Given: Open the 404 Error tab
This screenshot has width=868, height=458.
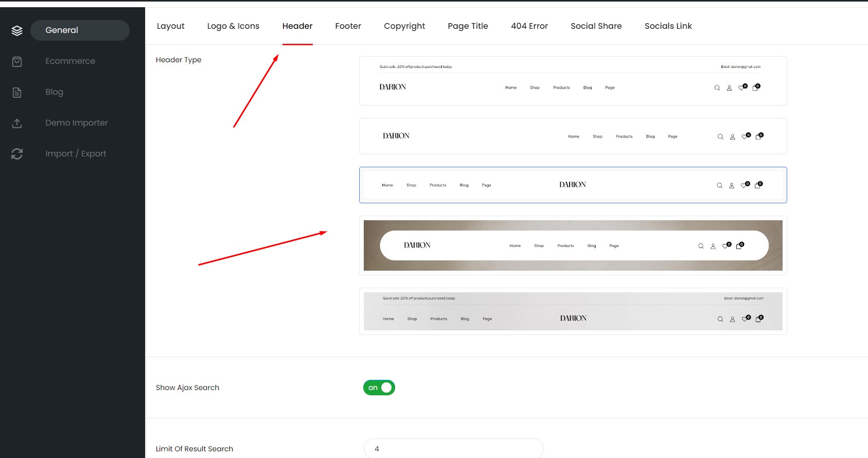Looking at the screenshot, I should pyautogui.click(x=529, y=26).
